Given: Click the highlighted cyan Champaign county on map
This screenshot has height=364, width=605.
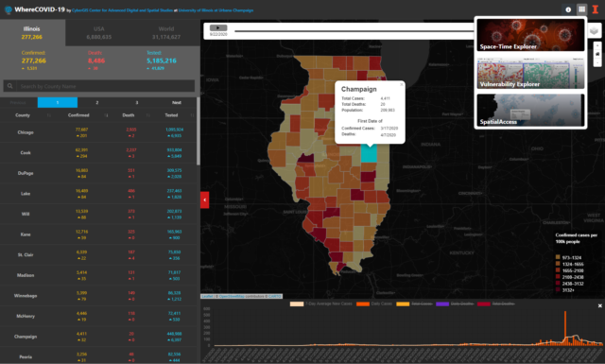Looking at the screenshot, I should (x=369, y=154).
